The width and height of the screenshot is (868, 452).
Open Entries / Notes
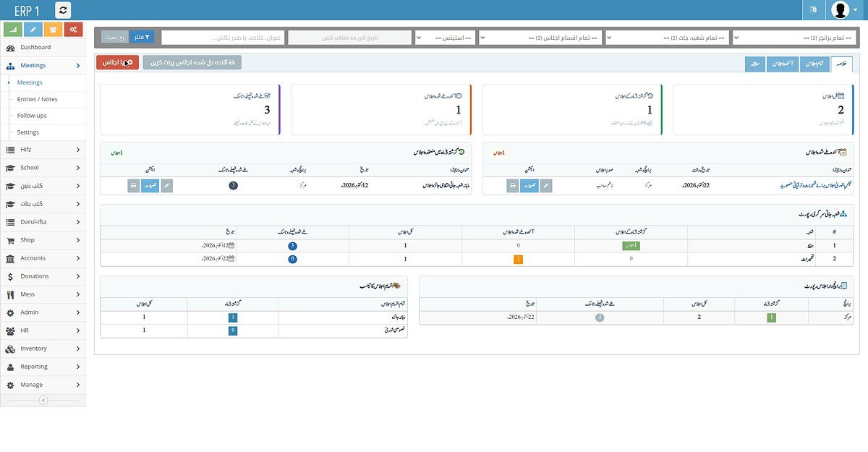[x=38, y=99]
